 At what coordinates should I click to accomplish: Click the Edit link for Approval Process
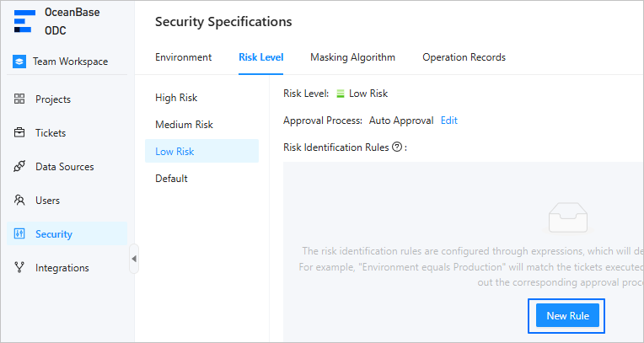449,121
